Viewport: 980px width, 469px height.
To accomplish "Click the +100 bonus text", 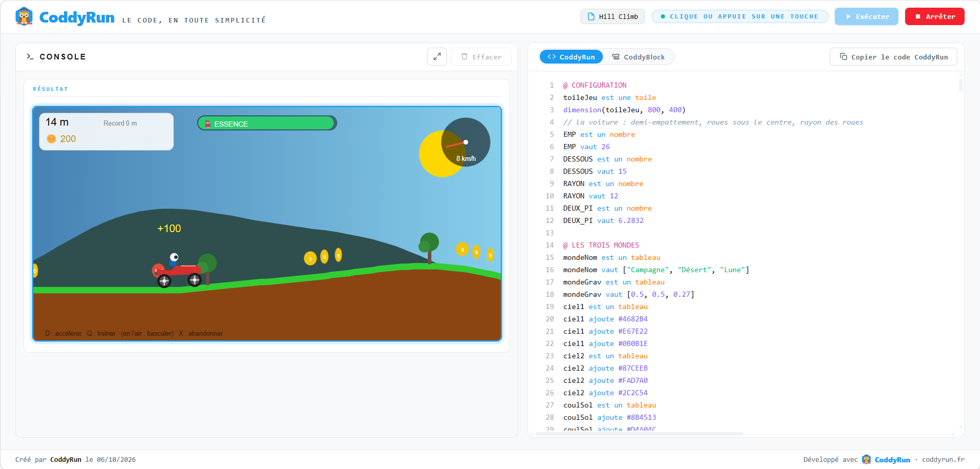I will click(x=169, y=229).
